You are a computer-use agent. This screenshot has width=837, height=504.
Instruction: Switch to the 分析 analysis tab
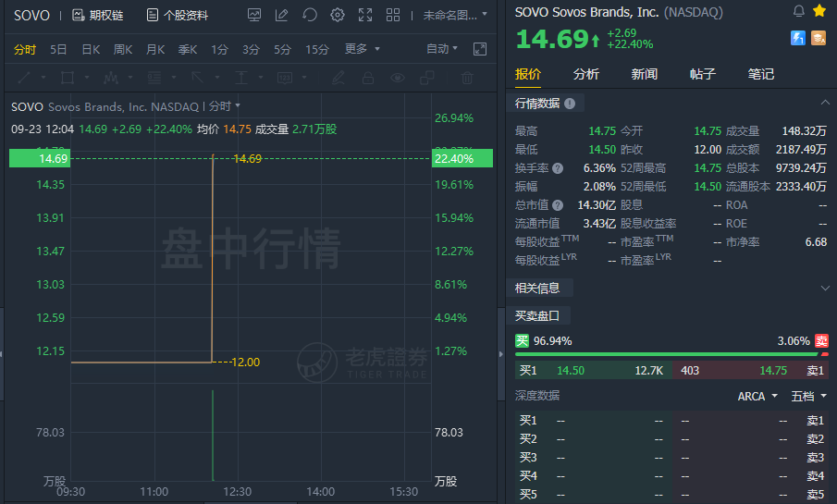(586, 74)
